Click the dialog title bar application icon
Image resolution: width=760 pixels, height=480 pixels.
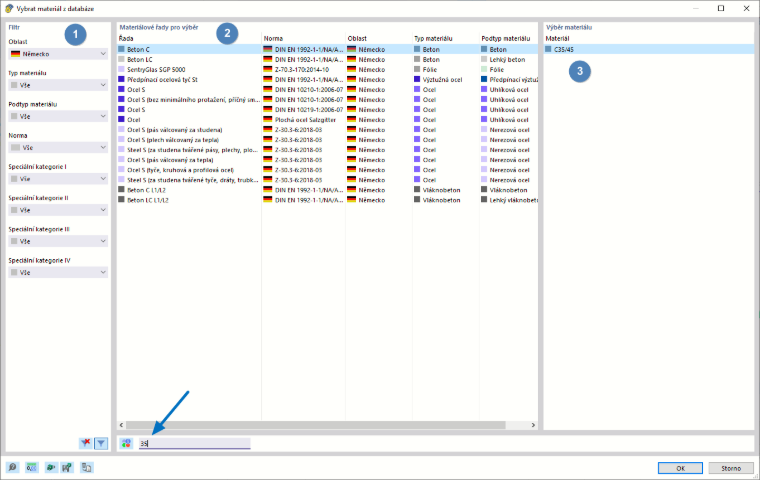[x=9, y=8]
